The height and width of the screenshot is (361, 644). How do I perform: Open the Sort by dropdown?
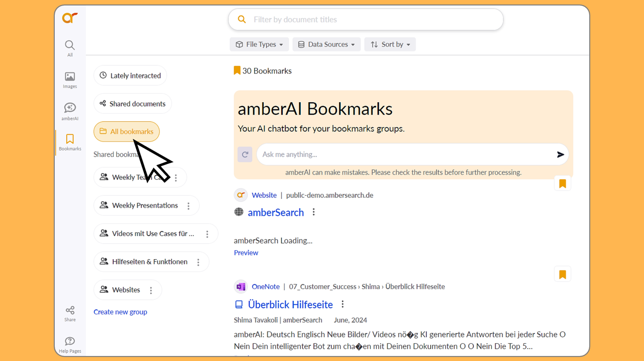coord(390,44)
